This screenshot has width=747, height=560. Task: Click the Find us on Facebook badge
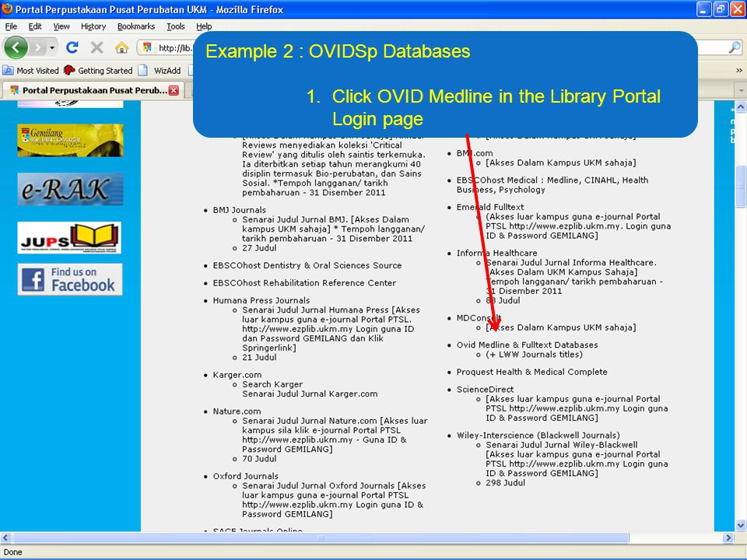click(x=70, y=279)
